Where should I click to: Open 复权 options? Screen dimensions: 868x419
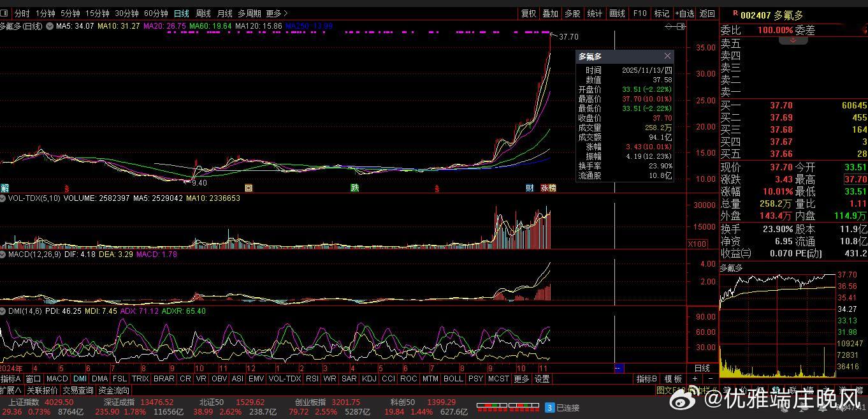[529, 13]
